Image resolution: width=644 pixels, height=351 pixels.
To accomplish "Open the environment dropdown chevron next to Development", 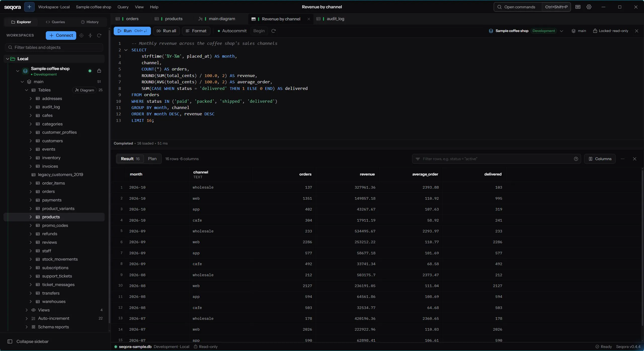I will pyautogui.click(x=561, y=31).
